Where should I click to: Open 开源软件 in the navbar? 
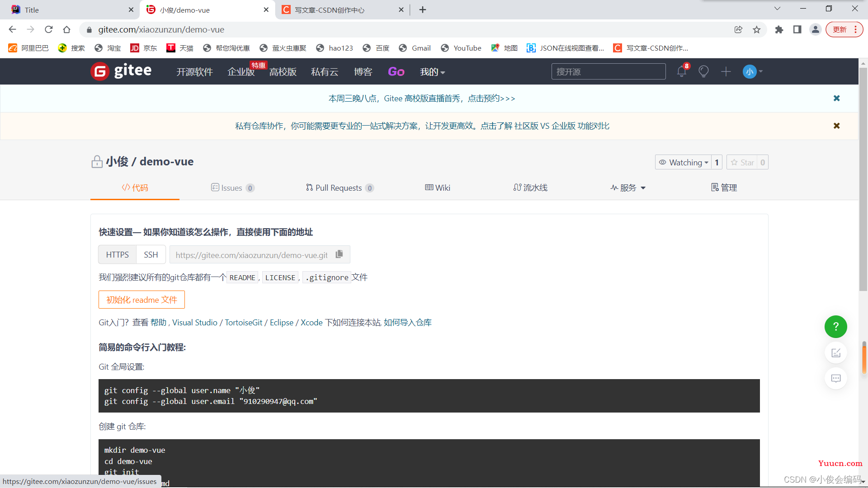pyautogui.click(x=194, y=72)
